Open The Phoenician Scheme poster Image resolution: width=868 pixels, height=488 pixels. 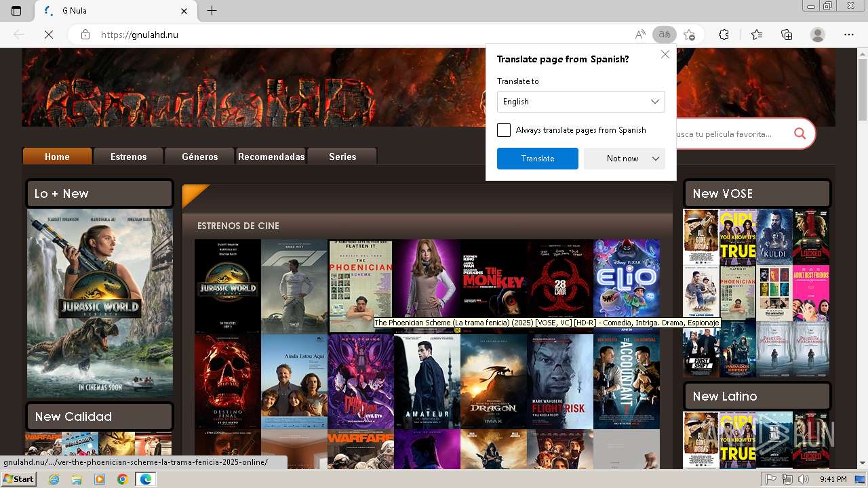tap(361, 285)
